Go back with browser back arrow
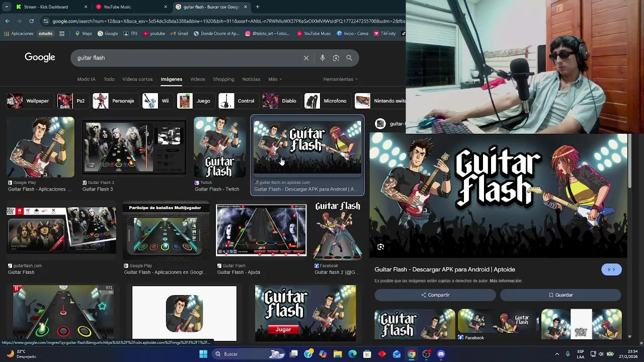The width and height of the screenshot is (644, 362). [x=7, y=21]
